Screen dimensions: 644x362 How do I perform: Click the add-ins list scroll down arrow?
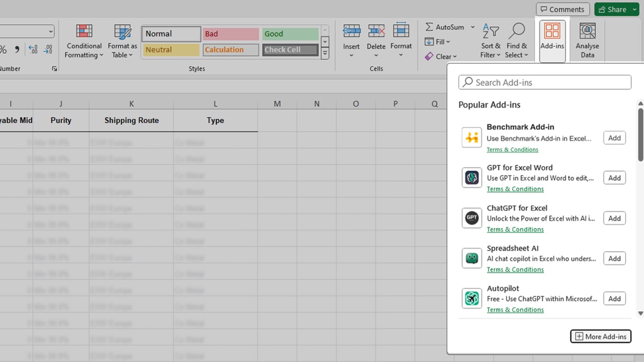pyautogui.click(x=641, y=313)
